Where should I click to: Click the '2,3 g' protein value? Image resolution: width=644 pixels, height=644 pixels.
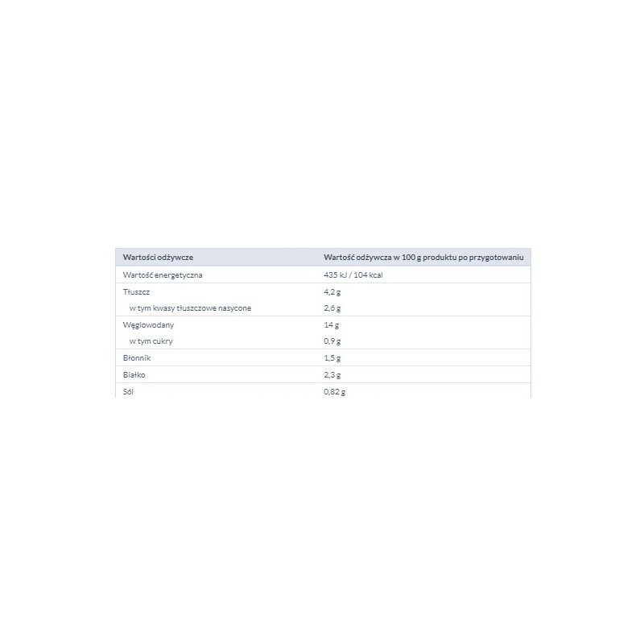click(332, 375)
